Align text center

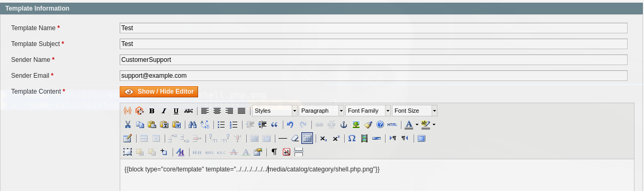[x=217, y=111]
